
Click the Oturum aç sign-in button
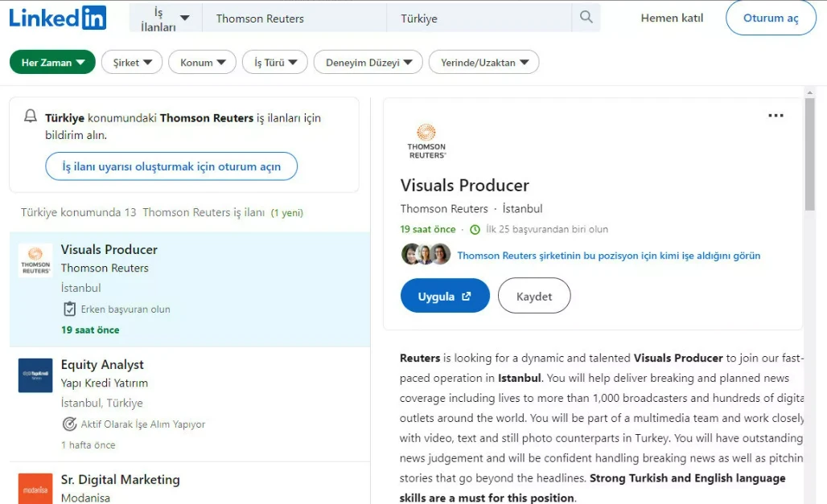[x=770, y=18]
